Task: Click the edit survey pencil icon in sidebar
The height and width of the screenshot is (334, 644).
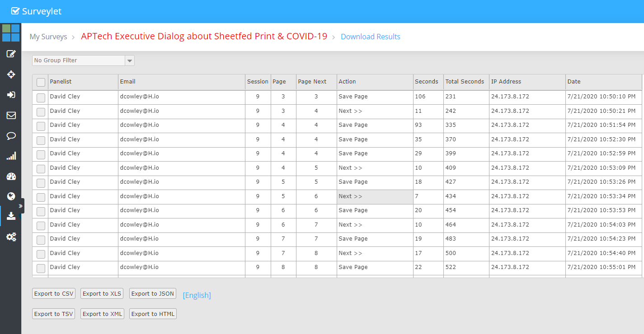Action: coord(11,54)
